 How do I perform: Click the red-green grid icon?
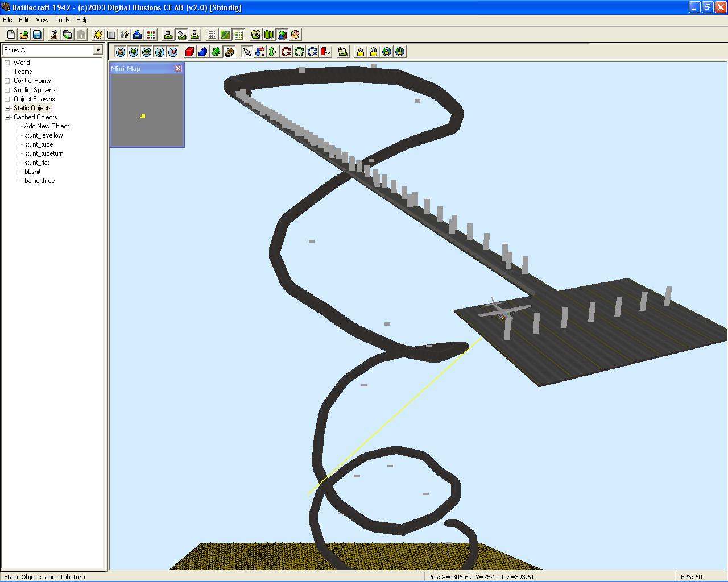151,35
